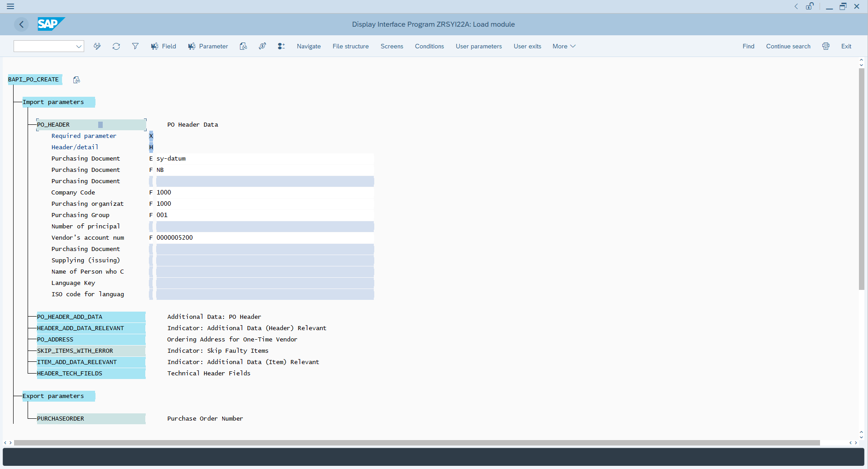Image resolution: width=868 pixels, height=469 pixels.
Task: Click the document preview icon after the Parameter button
Action: 243,46
